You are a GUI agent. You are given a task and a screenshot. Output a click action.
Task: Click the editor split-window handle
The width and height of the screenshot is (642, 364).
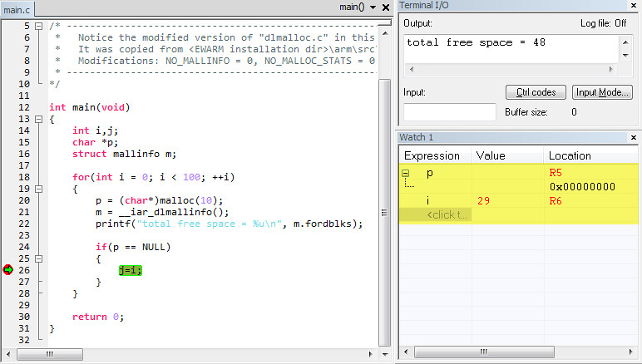pyautogui.click(x=385, y=23)
